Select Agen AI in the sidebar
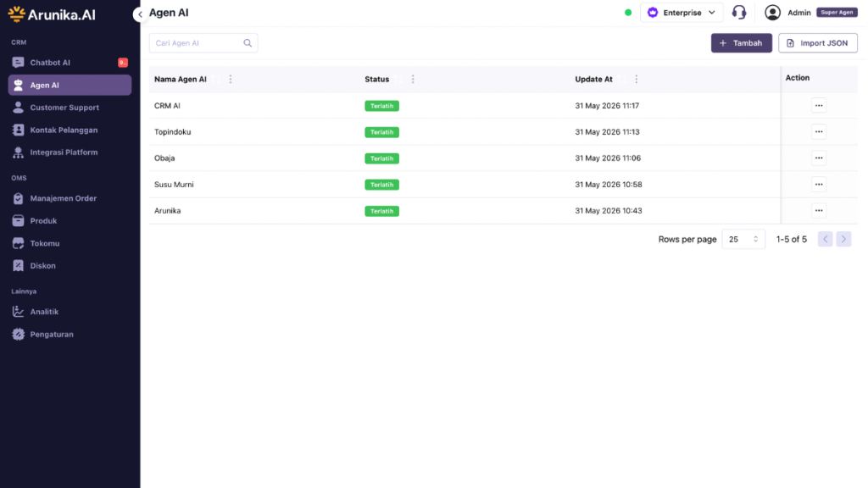Viewport: 868px width, 488px height. 70,86
